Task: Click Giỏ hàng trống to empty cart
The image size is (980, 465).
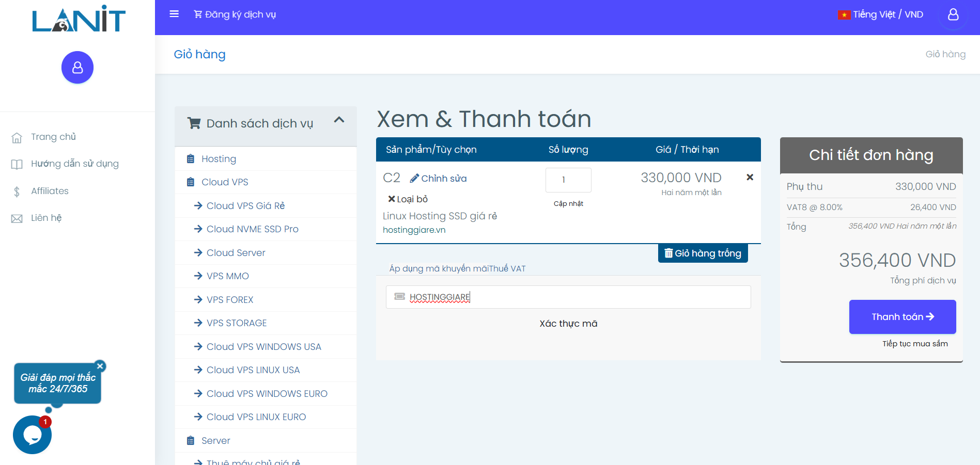Action: [x=703, y=253]
